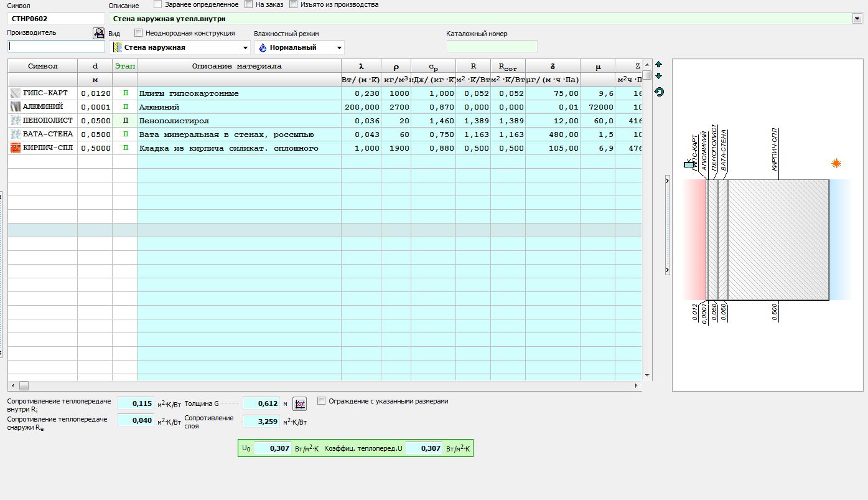Open the chart icon next to Толщина G
The height and width of the screenshot is (500, 868).
(300, 403)
